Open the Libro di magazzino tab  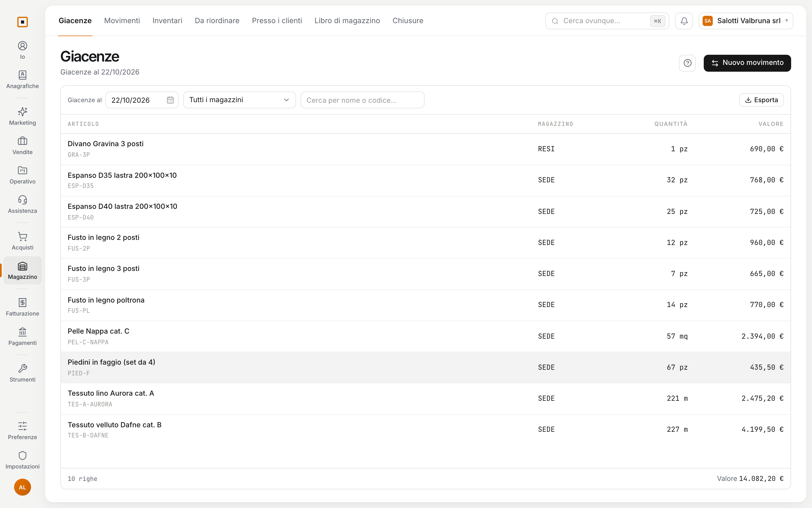click(347, 21)
